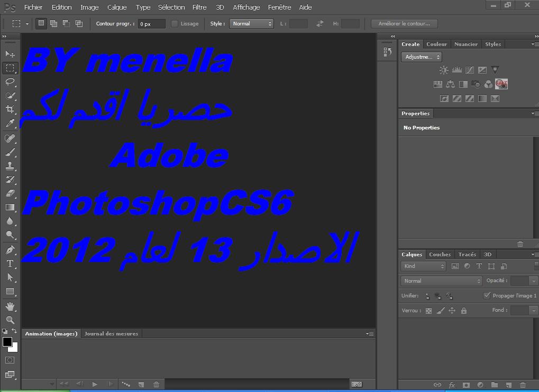Toggle lock image pixels brush icon

(440, 311)
